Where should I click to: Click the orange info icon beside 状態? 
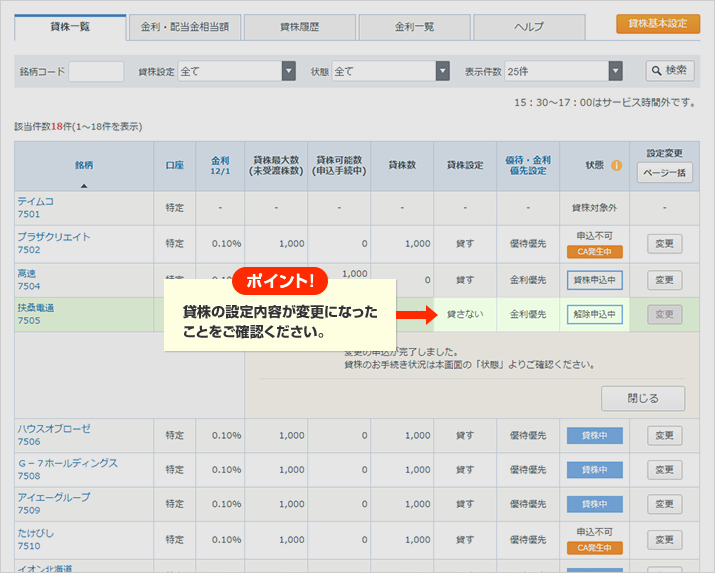(616, 166)
